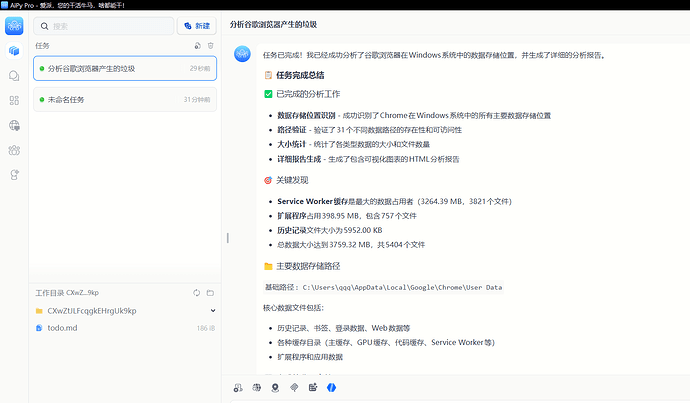Click the blue hexagon code icon
This screenshot has height=403, width=690.
(331, 387)
